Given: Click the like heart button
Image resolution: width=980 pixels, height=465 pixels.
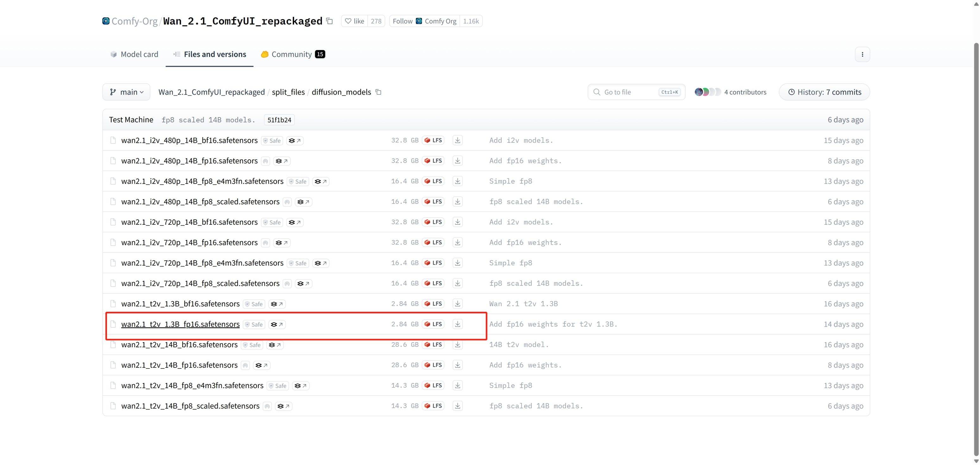Looking at the screenshot, I should 354,21.
